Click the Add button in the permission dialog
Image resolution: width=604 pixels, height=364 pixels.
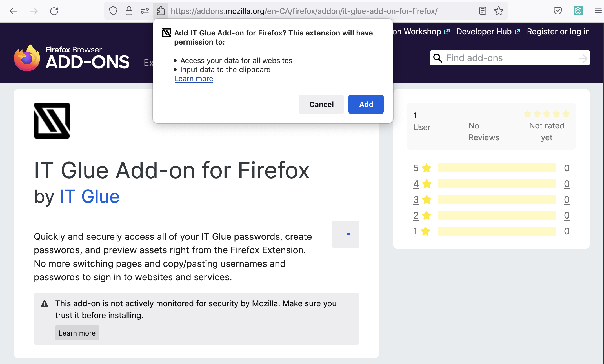(366, 104)
